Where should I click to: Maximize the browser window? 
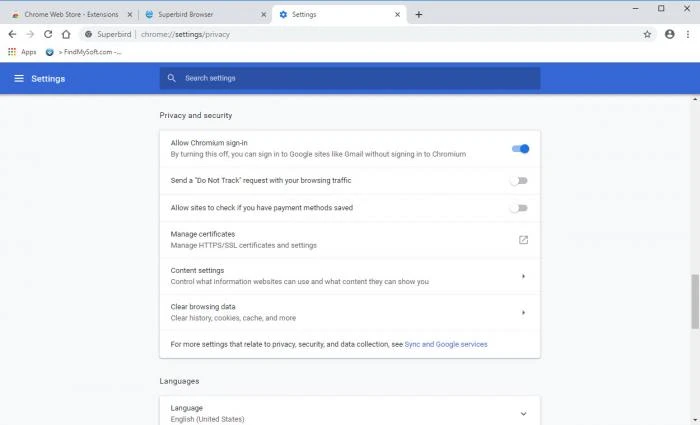click(x=661, y=8)
